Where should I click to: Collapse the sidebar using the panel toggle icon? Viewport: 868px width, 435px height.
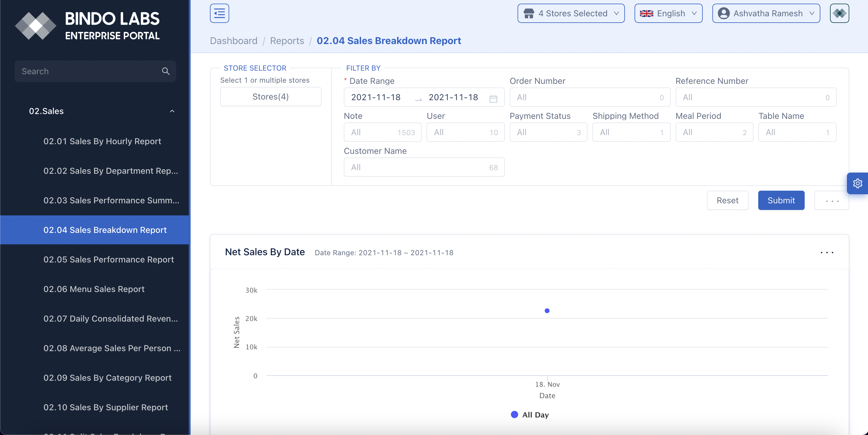(219, 13)
